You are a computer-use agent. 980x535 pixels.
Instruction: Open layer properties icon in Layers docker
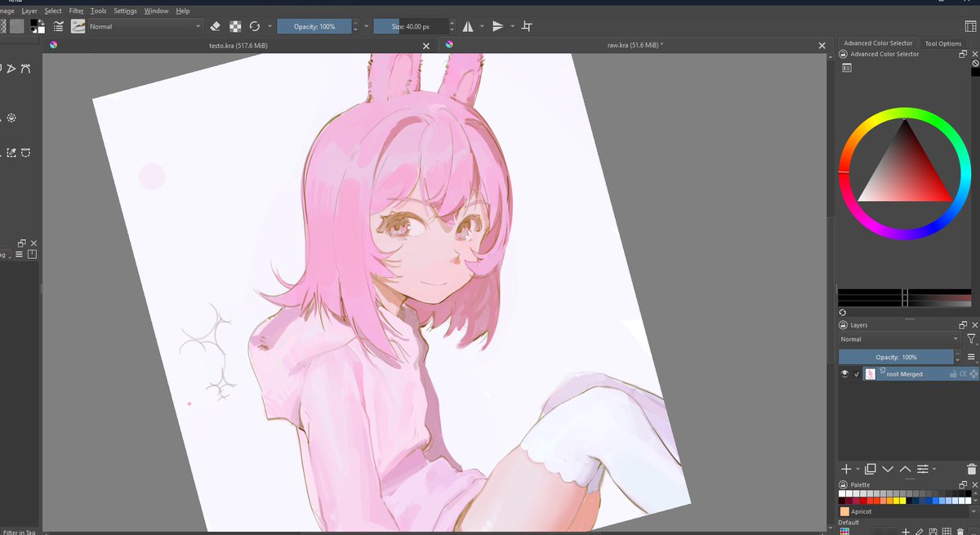pyautogui.click(x=923, y=469)
